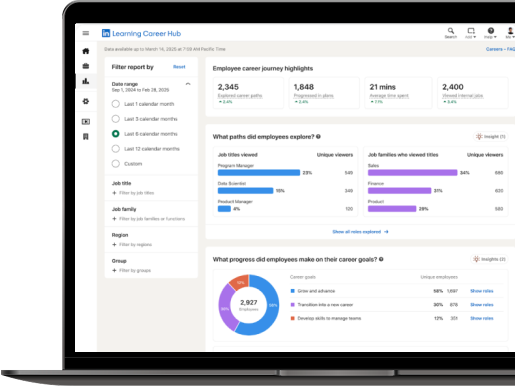Open the Add menu icon
Screen dimensions: 515x386
pos(471,32)
